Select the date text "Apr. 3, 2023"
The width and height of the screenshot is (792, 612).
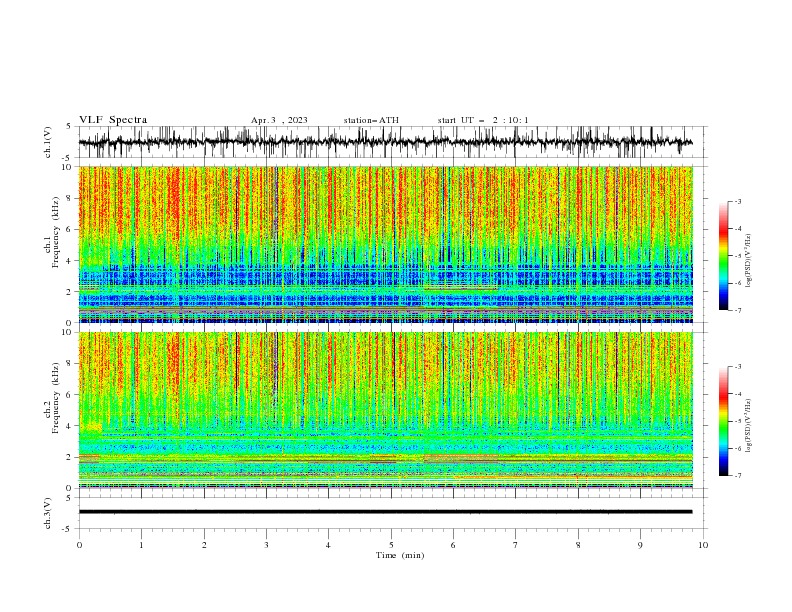(279, 120)
